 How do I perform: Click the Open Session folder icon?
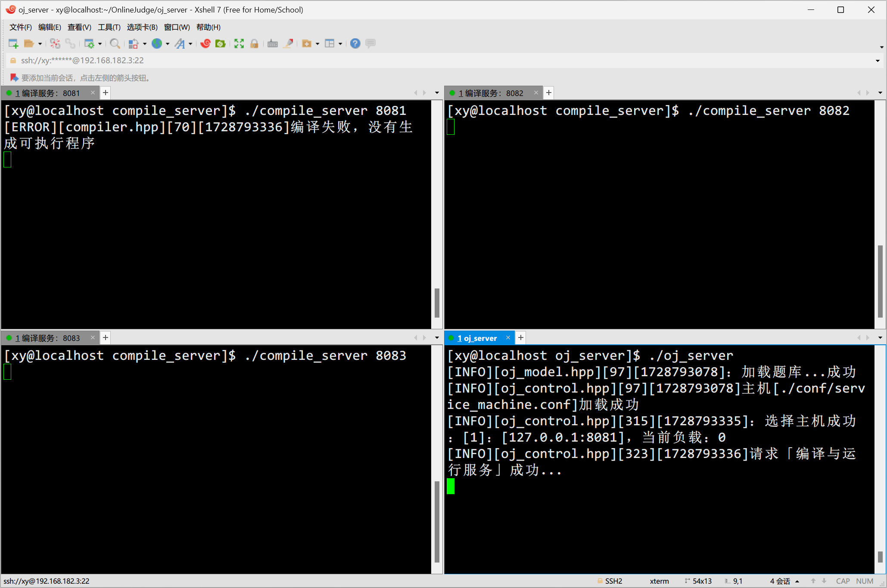pyautogui.click(x=29, y=43)
